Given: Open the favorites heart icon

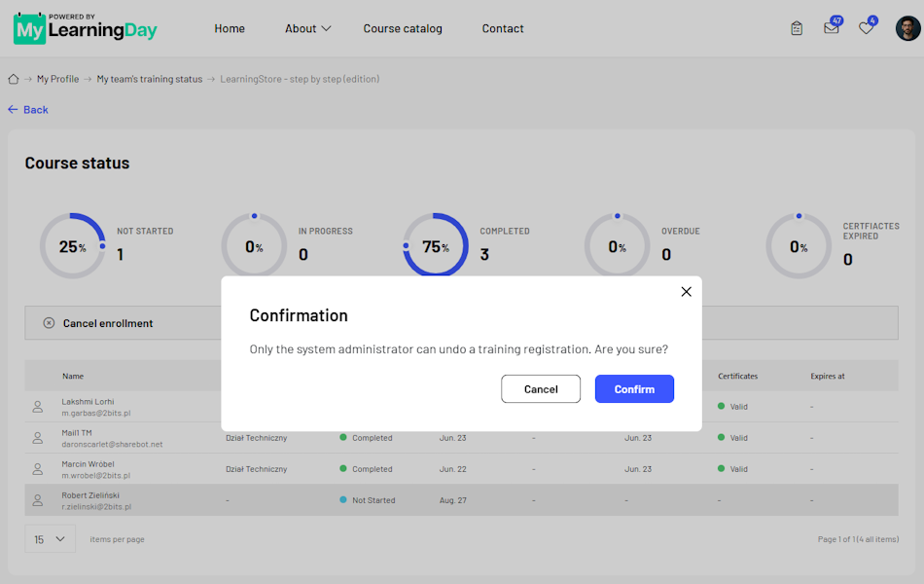Looking at the screenshot, I should 867,27.
